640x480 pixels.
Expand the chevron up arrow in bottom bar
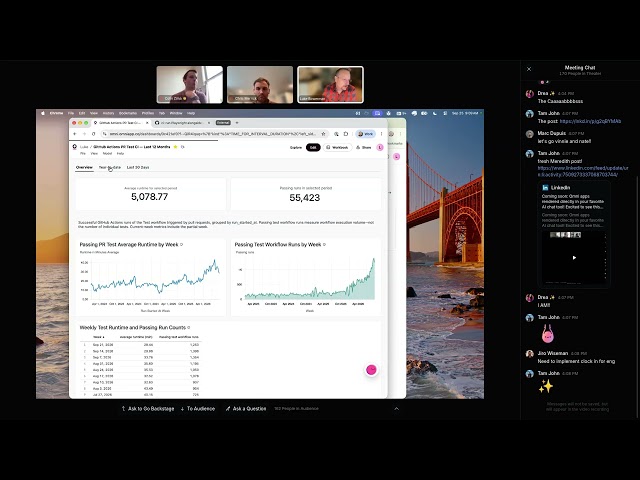pyautogui.click(x=396, y=409)
